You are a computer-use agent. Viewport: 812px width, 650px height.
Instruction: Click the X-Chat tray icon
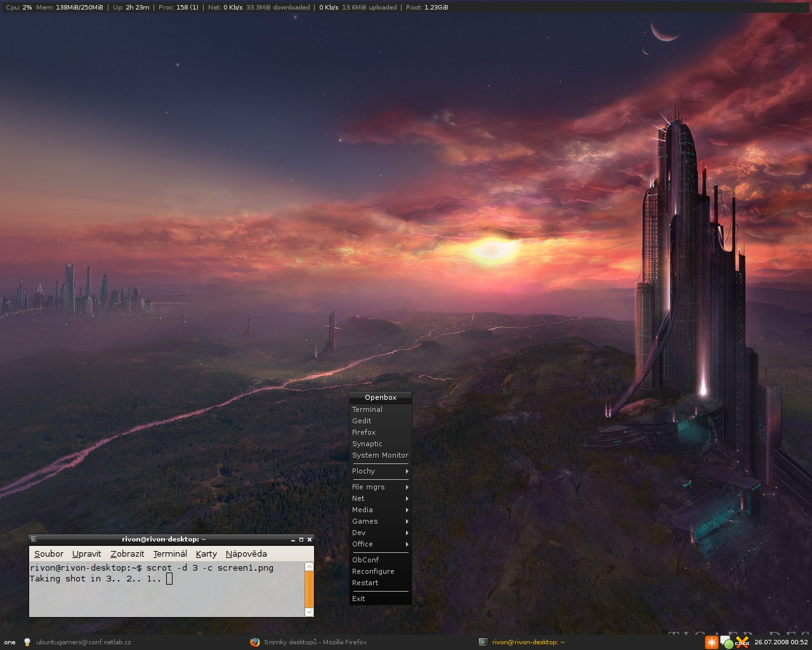[742, 642]
